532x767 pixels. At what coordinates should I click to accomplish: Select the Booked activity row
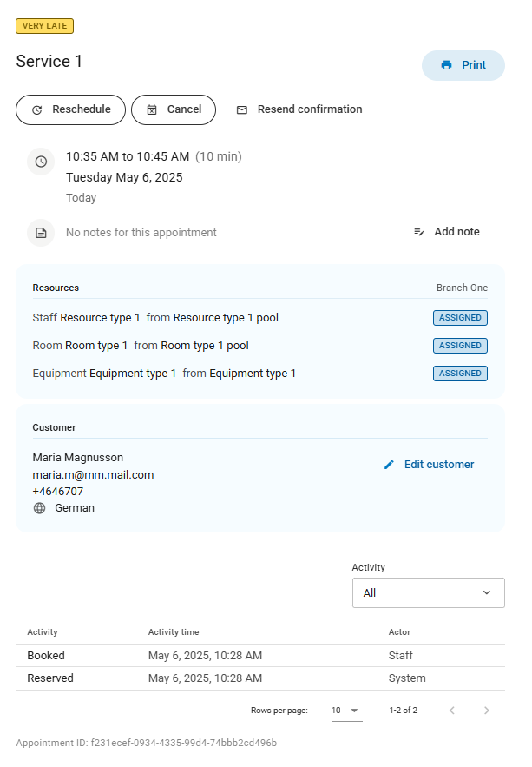coord(259,656)
